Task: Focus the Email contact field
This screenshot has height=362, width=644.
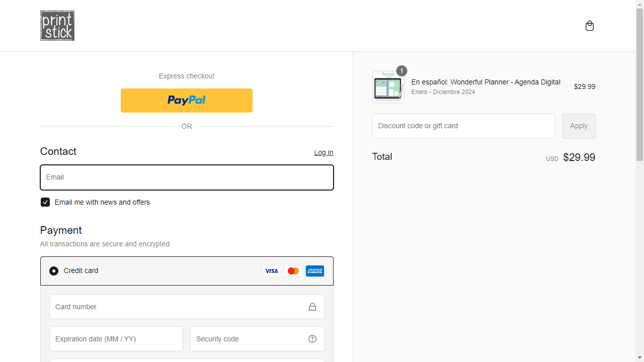Action: [187, 177]
